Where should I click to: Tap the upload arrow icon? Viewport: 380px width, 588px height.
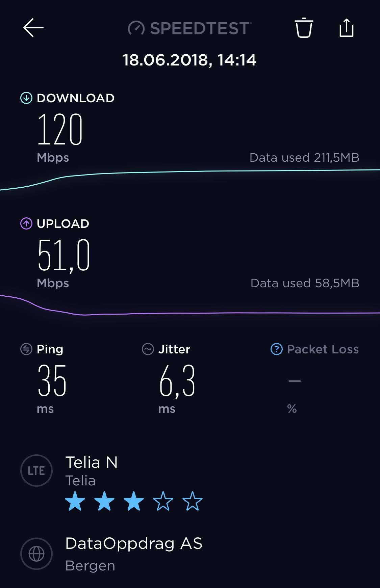tap(26, 223)
